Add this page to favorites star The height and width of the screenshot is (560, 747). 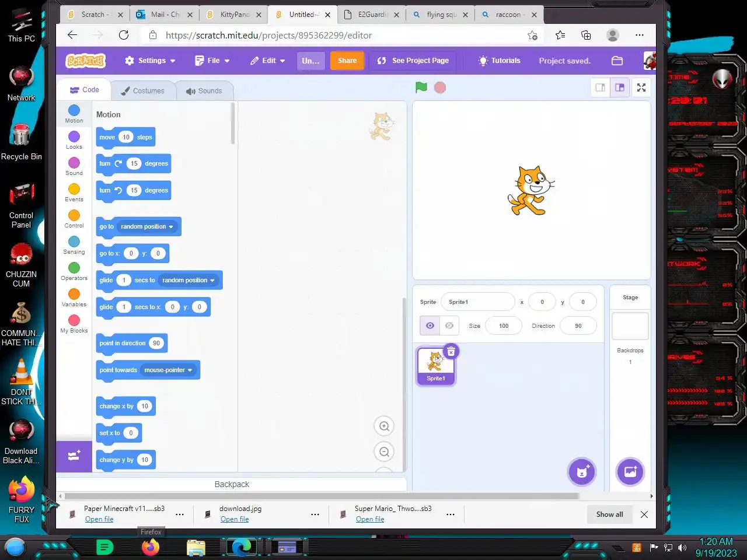tap(532, 35)
